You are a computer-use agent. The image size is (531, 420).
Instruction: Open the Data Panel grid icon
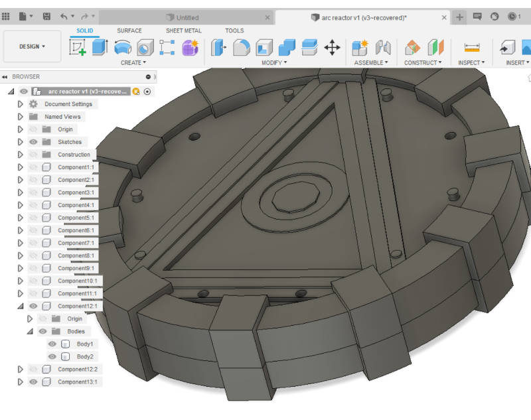tap(5, 16)
